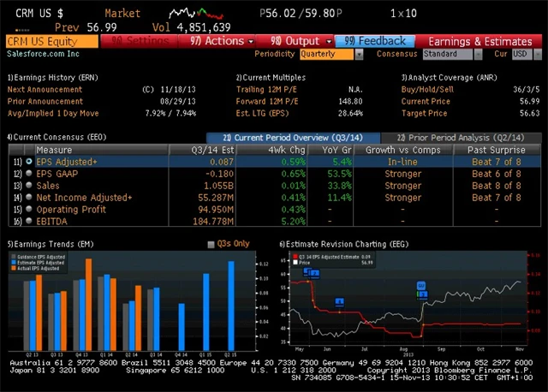Click the red Q3 14 EPS estimate legend marker
The height and width of the screenshot is (392, 548).
click(x=295, y=256)
